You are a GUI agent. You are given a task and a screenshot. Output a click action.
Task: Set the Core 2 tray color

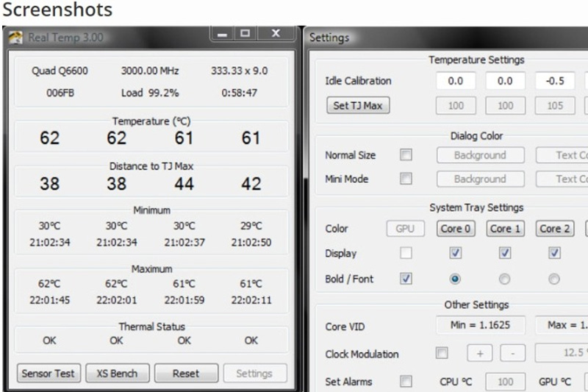(x=555, y=229)
